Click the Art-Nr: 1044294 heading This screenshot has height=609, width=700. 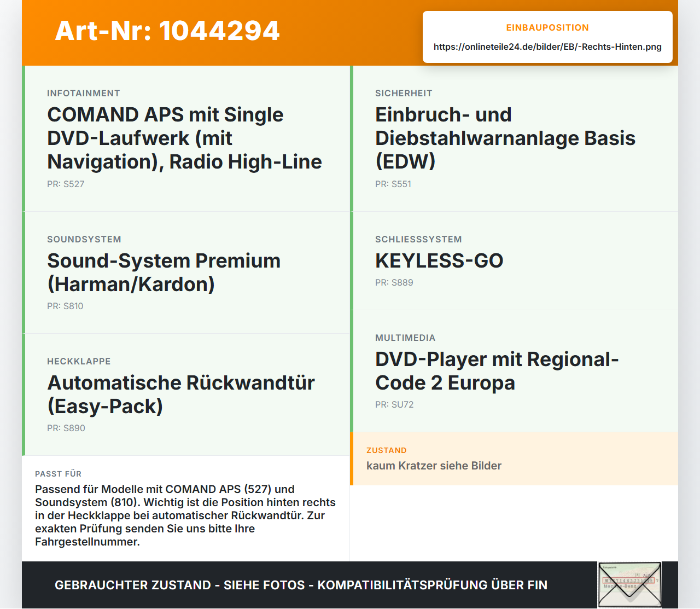(x=167, y=31)
